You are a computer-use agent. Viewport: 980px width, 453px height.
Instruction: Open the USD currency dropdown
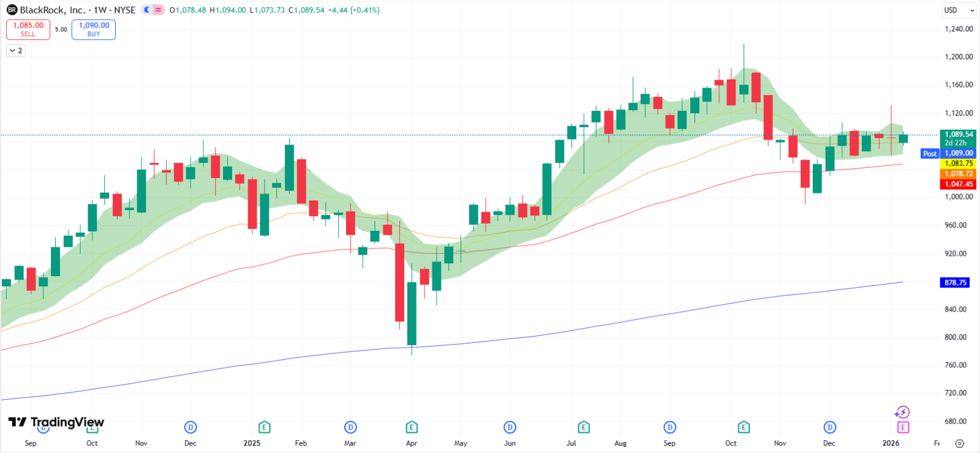click(959, 10)
